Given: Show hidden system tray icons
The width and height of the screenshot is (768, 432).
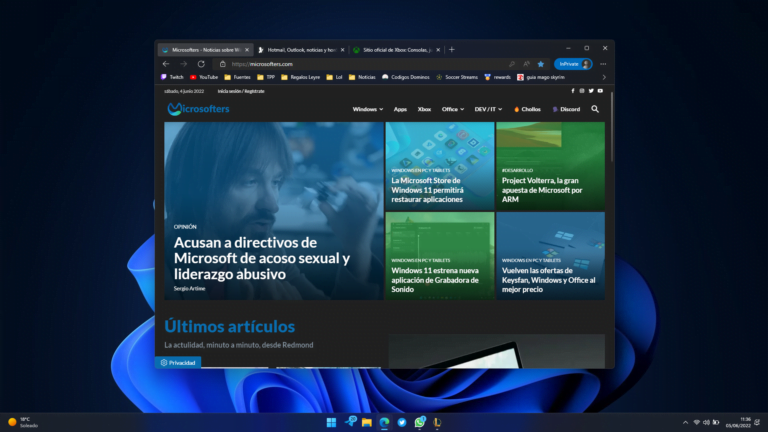Looking at the screenshot, I should (685, 422).
